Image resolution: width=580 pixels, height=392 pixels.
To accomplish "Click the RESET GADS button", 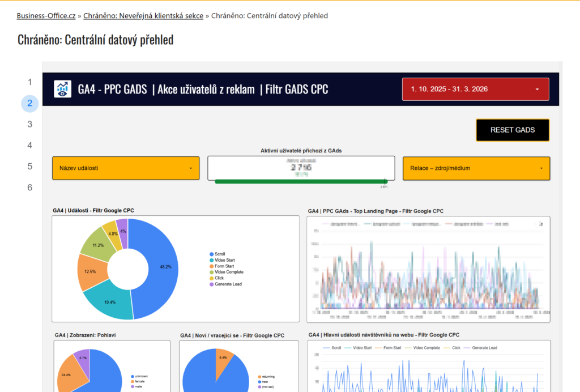I will pyautogui.click(x=512, y=130).
